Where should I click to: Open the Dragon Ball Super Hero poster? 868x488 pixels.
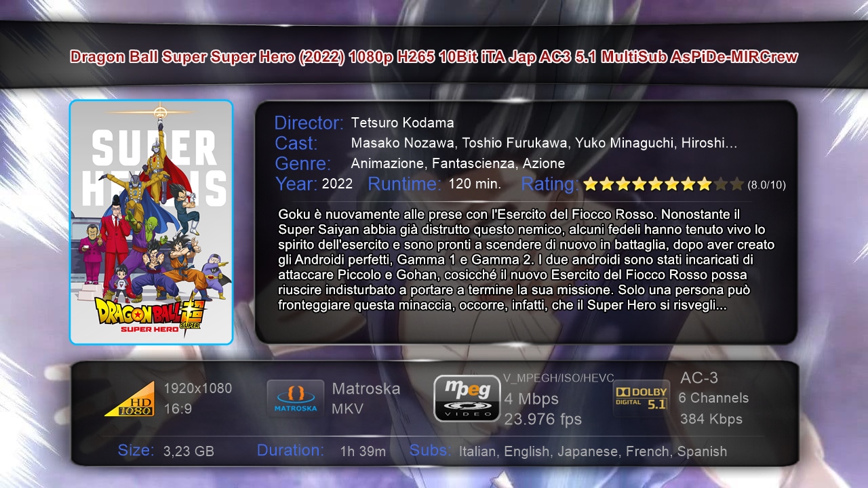(x=151, y=222)
